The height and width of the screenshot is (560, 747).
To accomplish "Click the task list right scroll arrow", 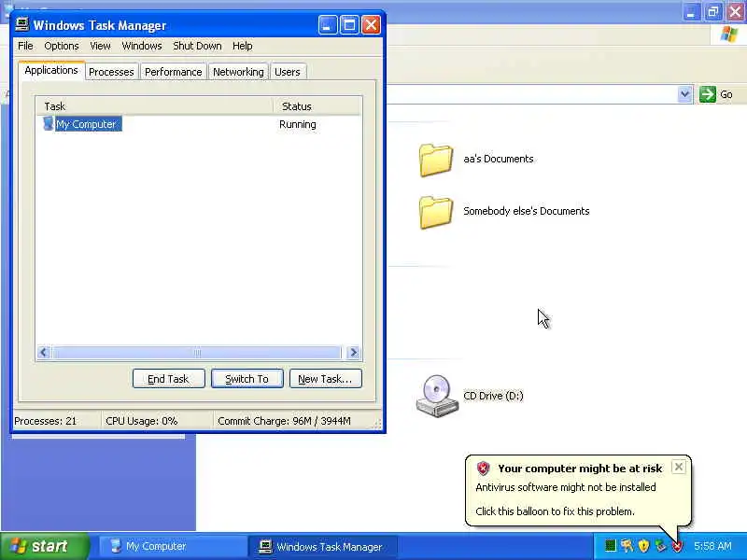I will [354, 353].
